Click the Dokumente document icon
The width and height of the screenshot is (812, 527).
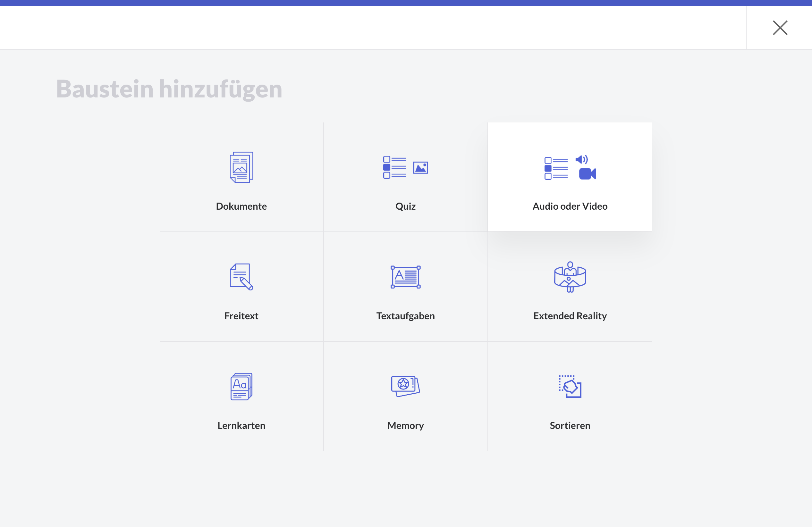pyautogui.click(x=241, y=167)
